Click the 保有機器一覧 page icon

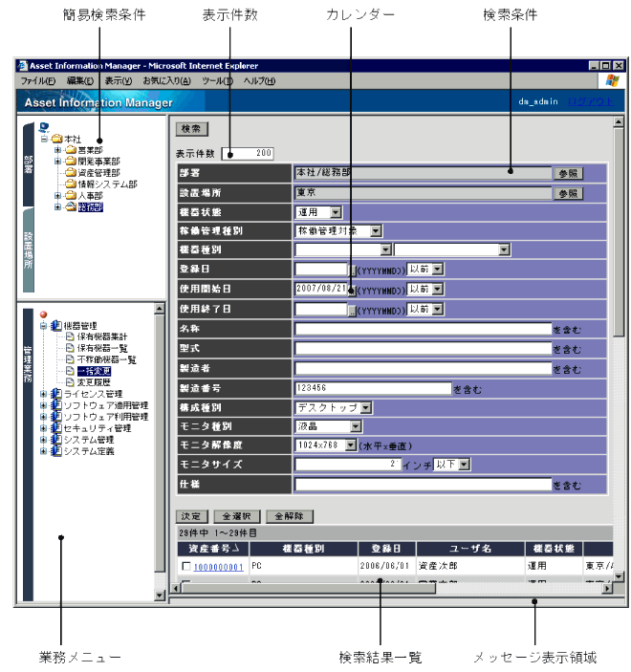[x=70, y=348]
